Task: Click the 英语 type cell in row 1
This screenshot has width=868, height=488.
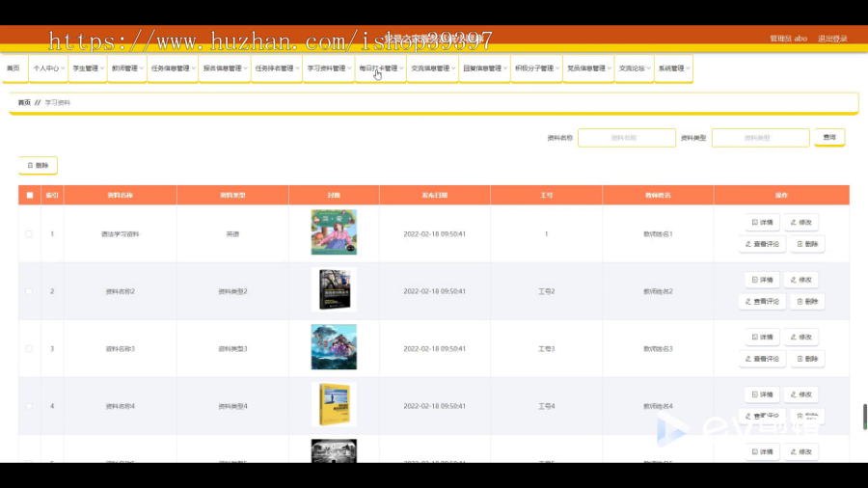Action: coord(232,234)
